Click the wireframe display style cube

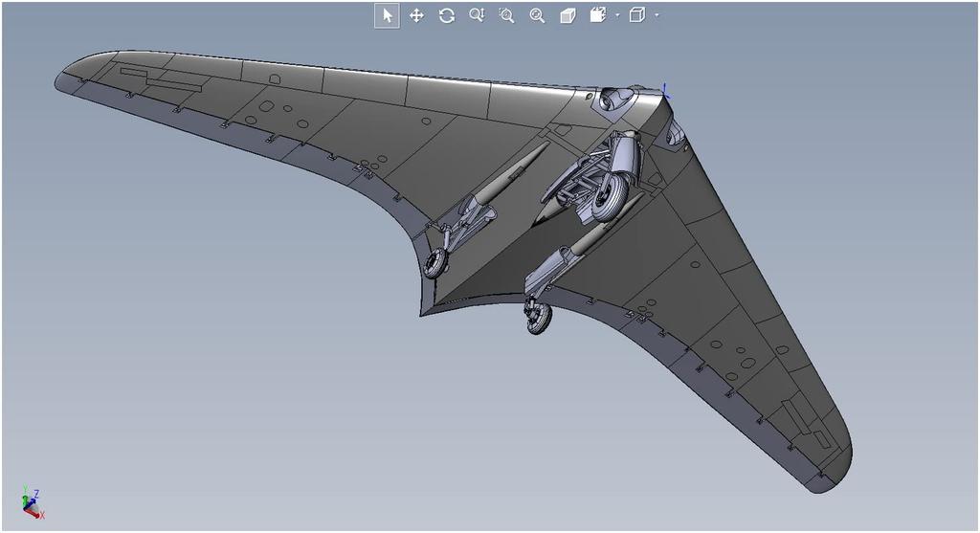(x=637, y=15)
